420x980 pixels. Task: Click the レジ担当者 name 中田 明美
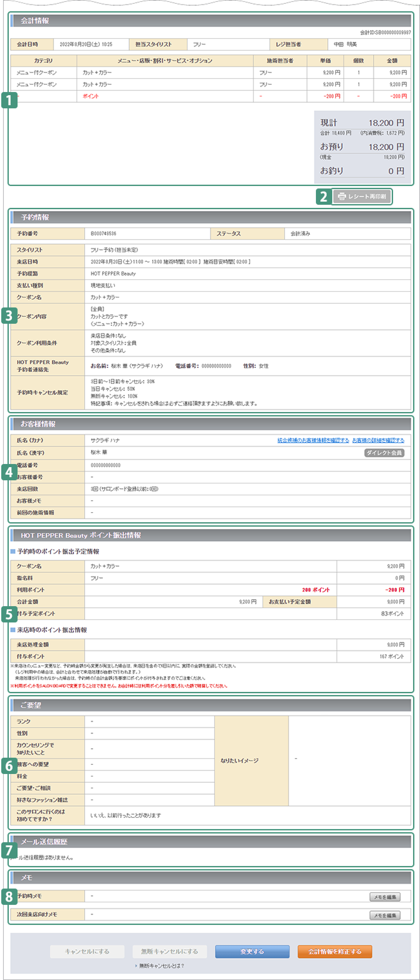pyautogui.click(x=344, y=44)
